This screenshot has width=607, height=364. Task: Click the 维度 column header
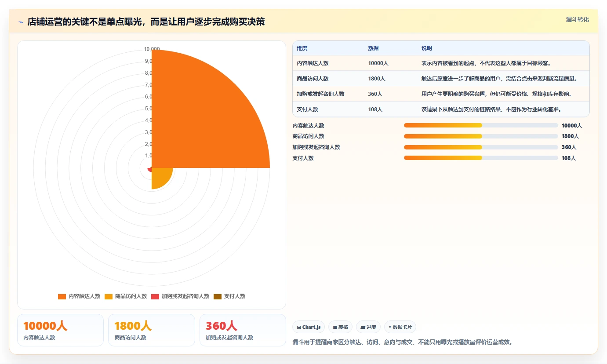tap(302, 48)
